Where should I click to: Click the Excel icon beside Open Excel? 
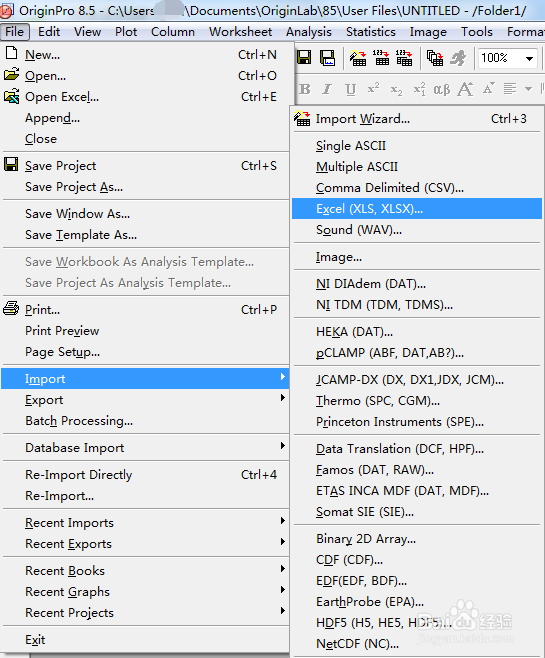pos(11,96)
